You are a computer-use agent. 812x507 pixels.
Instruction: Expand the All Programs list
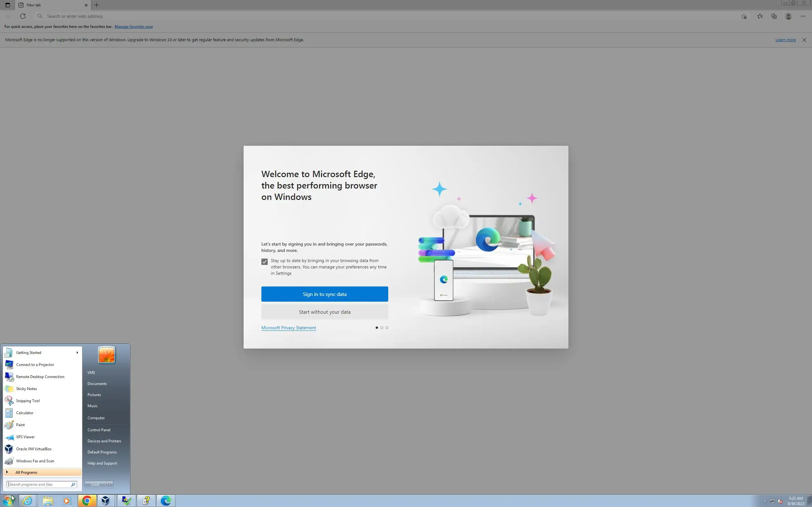point(26,472)
